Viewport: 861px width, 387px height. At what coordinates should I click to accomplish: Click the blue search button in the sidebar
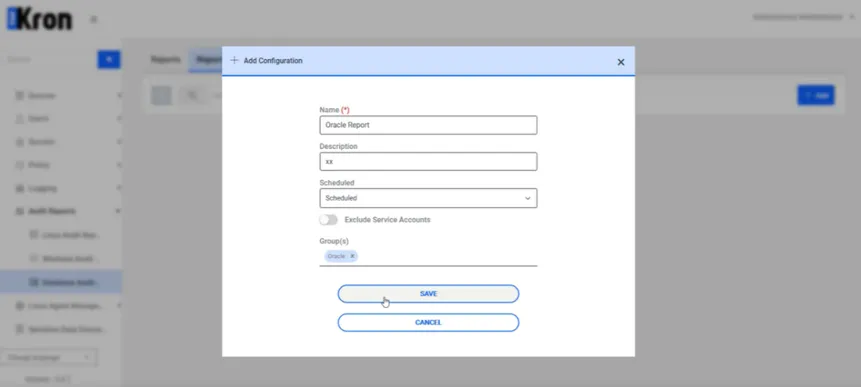(x=109, y=59)
